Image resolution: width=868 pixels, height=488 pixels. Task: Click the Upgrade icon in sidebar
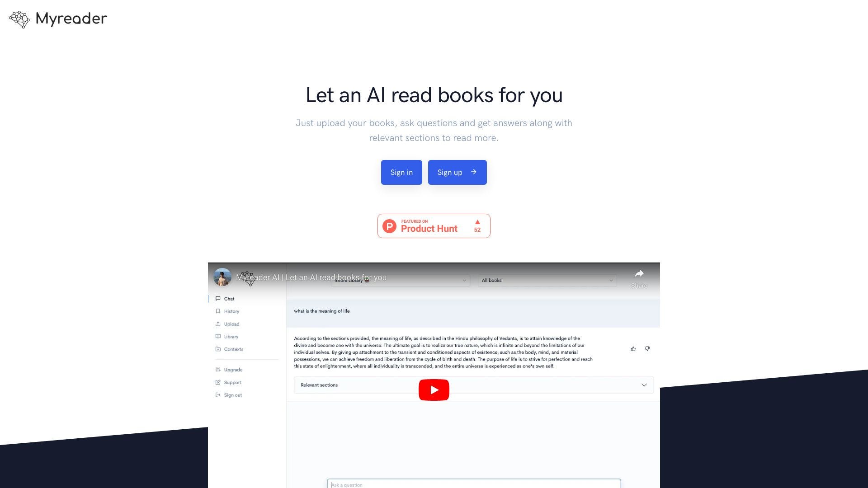218,370
